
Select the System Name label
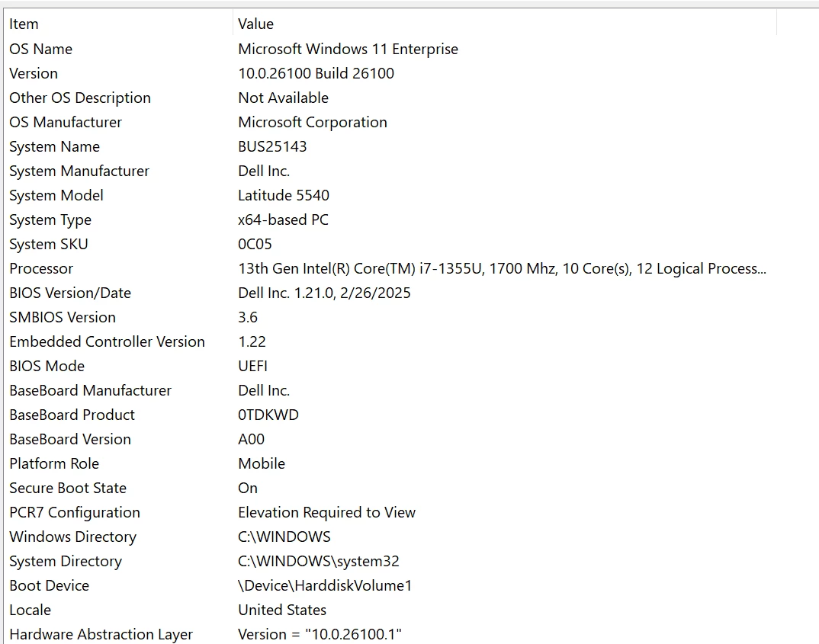coord(54,146)
